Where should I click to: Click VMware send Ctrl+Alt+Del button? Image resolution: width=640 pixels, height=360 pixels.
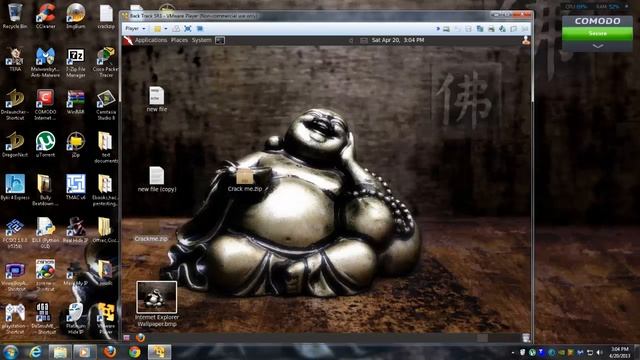pyautogui.click(x=176, y=29)
